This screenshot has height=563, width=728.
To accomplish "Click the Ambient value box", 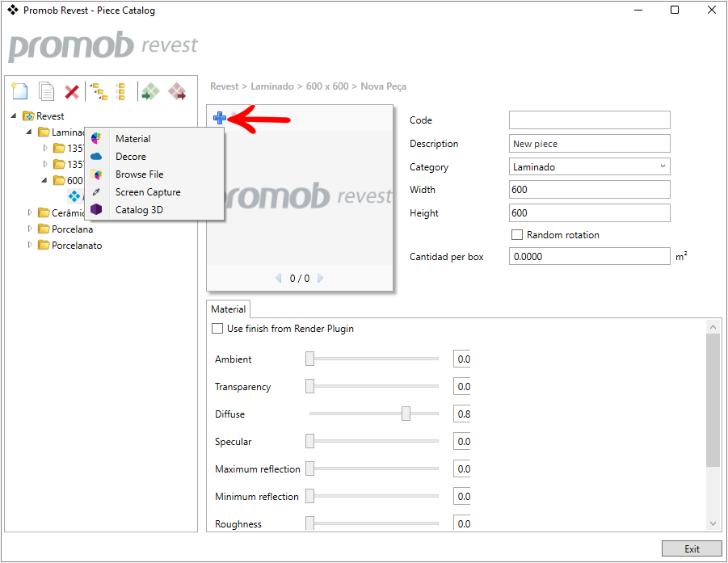I will [x=462, y=359].
